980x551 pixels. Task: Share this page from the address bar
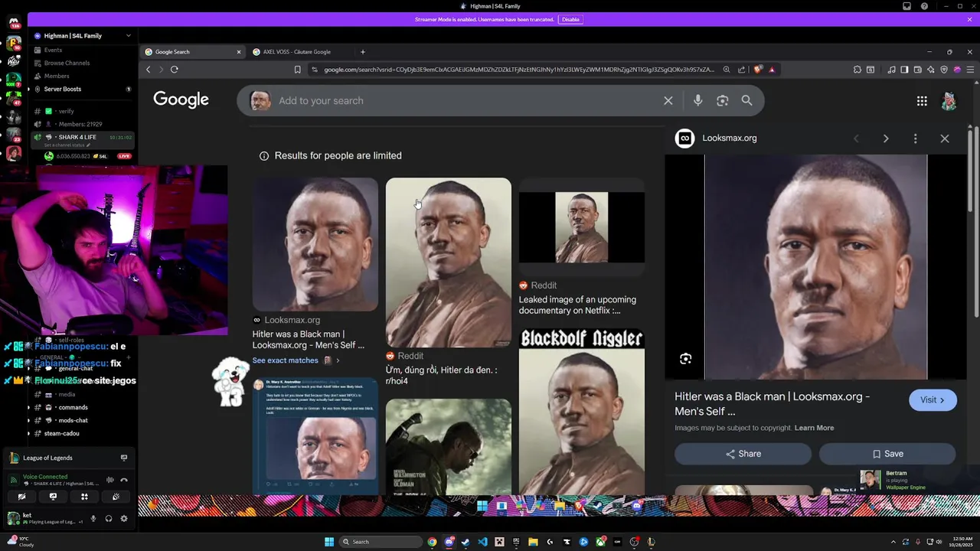(x=741, y=70)
